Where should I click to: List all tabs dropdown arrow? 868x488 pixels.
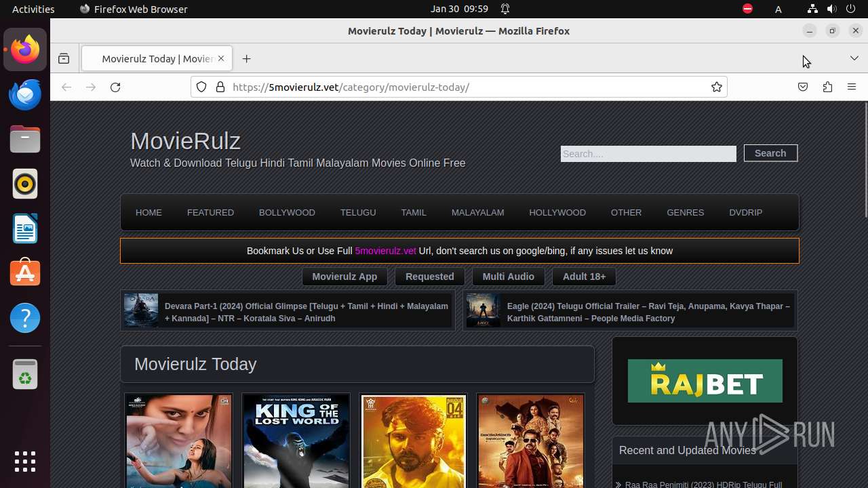coord(854,59)
